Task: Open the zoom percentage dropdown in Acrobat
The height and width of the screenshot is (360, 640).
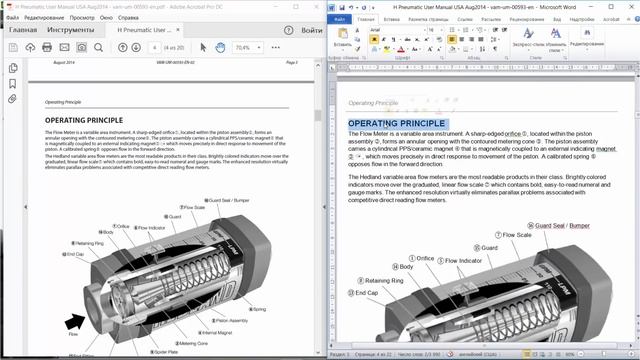Action: (x=258, y=48)
